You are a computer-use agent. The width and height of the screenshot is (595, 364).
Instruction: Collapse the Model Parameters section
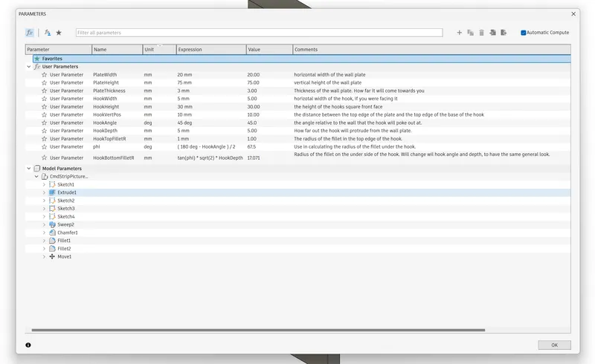[29, 169]
